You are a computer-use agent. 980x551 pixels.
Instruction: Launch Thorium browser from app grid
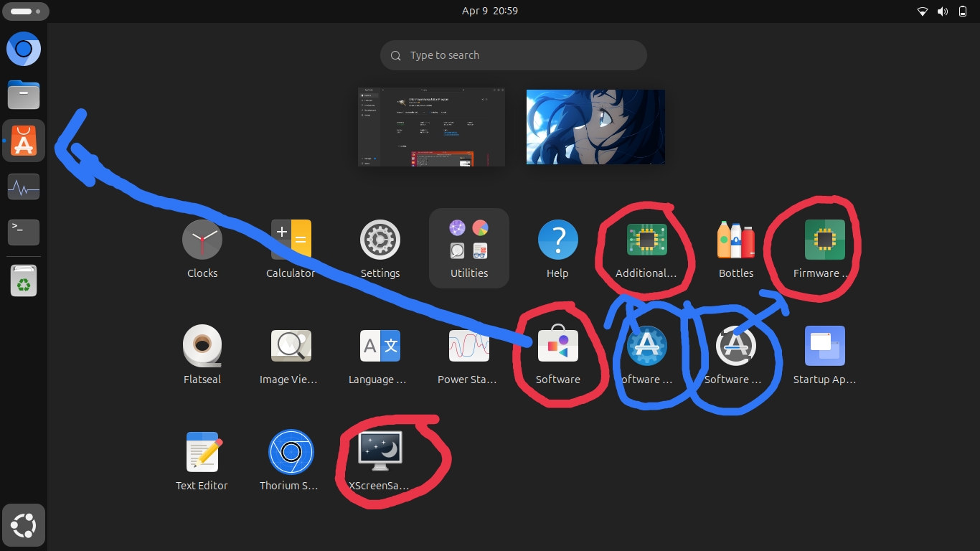291,452
